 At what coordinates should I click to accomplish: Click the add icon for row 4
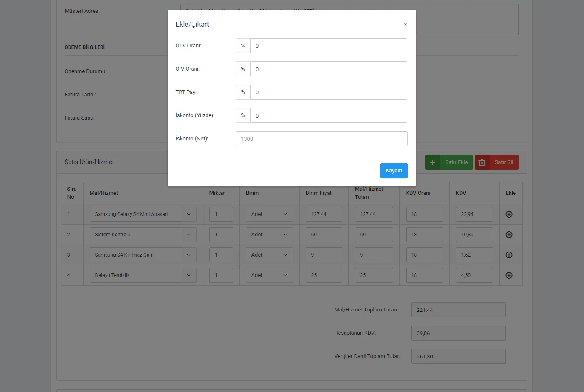click(x=509, y=275)
